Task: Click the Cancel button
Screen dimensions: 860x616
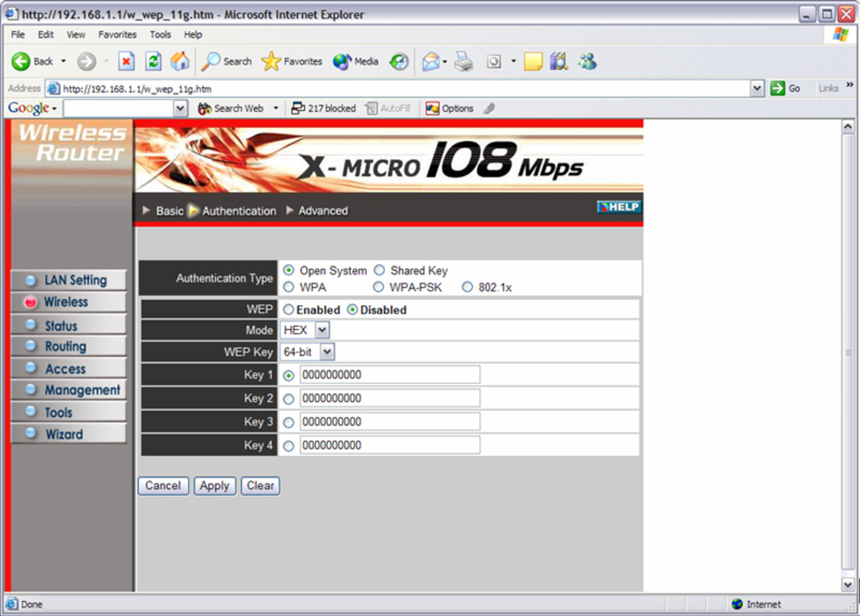Action: click(x=163, y=486)
